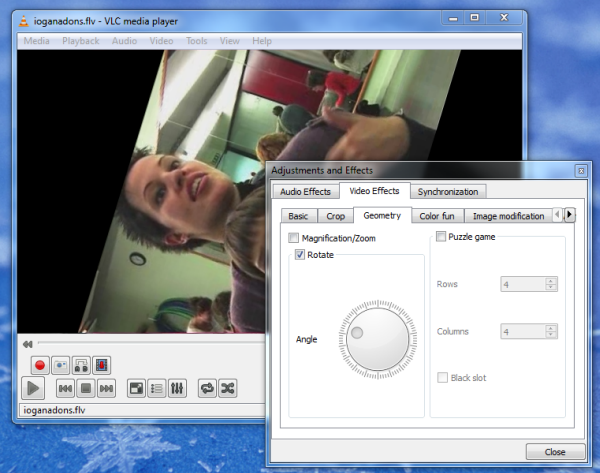Show the playlist

click(x=156, y=388)
